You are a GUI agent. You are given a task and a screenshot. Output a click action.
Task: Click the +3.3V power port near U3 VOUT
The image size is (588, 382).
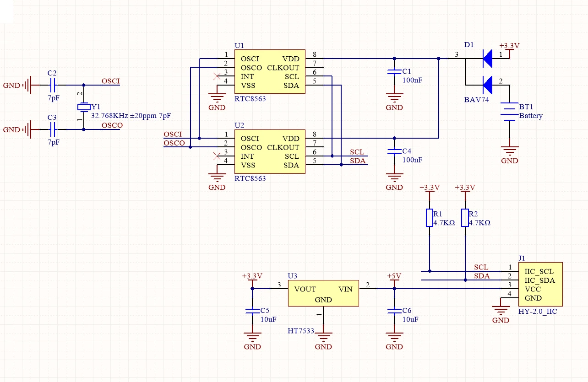tap(252, 276)
